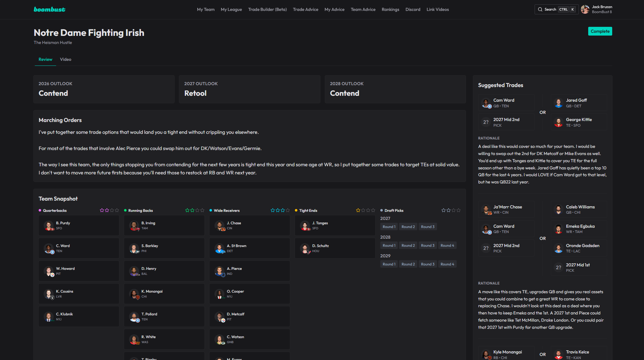This screenshot has height=360, width=644.
Task: Click first star of Tight Ends rating
Action: [358, 211]
